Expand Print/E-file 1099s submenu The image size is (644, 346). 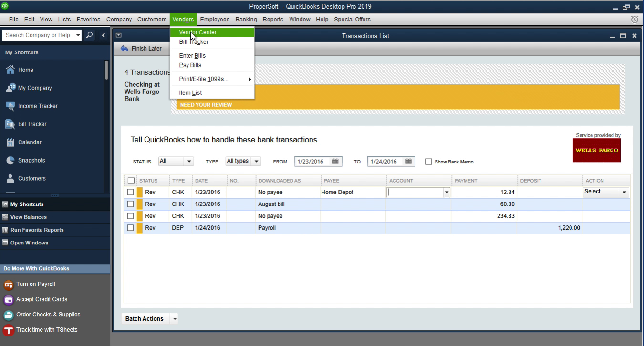click(x=212, y=79)
